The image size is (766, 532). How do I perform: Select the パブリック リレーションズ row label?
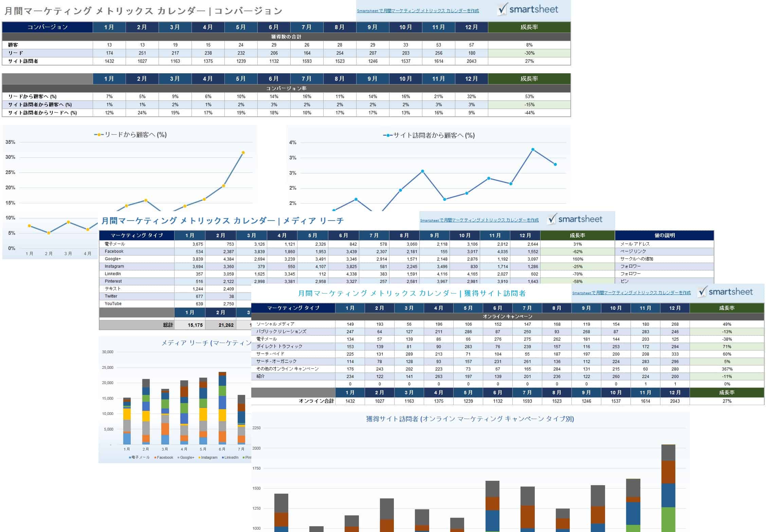[x=293, y=331]
